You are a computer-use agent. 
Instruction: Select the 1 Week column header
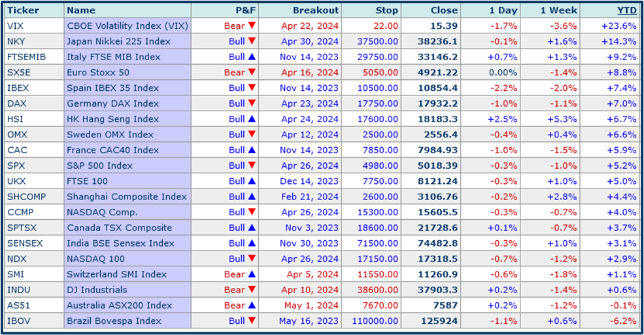[x=557, y=10]
